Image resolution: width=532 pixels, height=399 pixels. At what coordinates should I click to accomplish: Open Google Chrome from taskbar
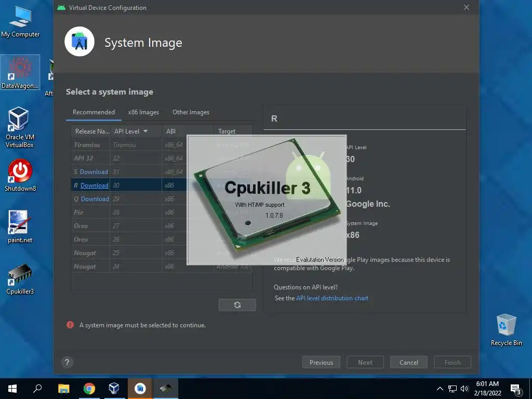click(89, 389)
